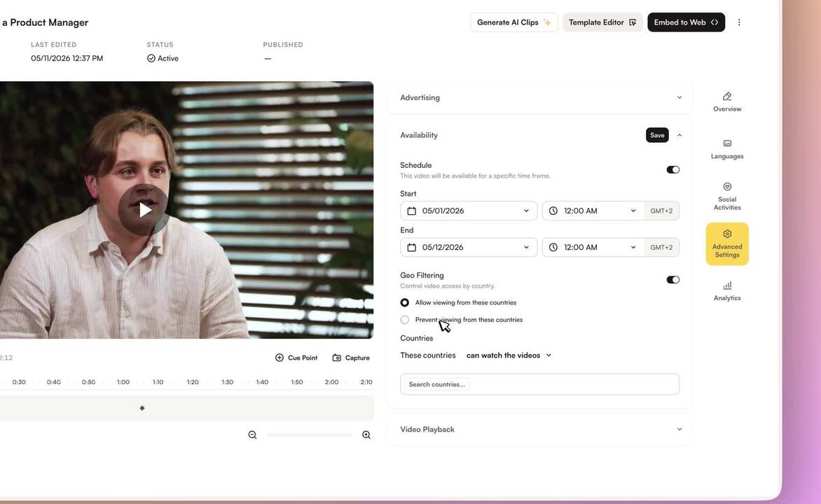Open the Overview pencil icon panel
The height and width of the screenshot is (504, 821).
coord(726,102)
